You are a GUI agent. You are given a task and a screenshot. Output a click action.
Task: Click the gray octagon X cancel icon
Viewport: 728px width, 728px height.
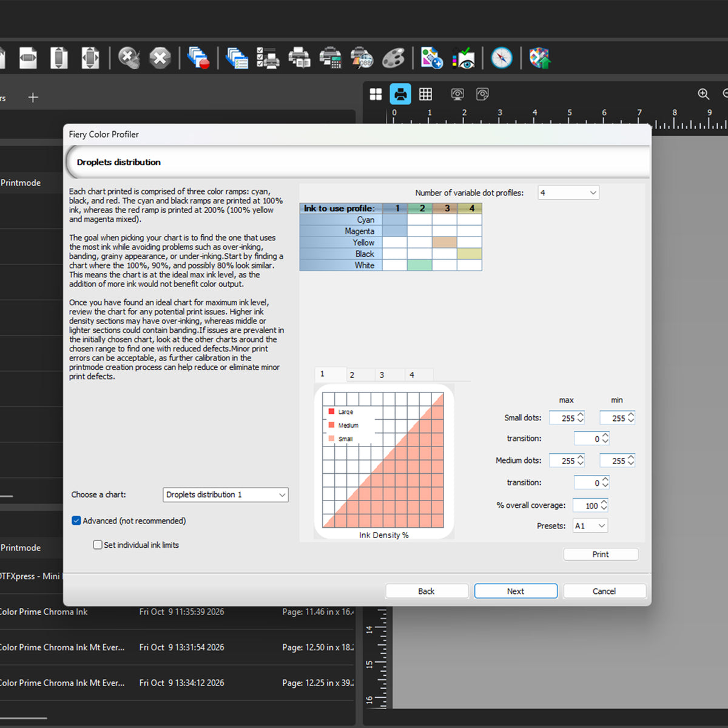pos(160,58)
